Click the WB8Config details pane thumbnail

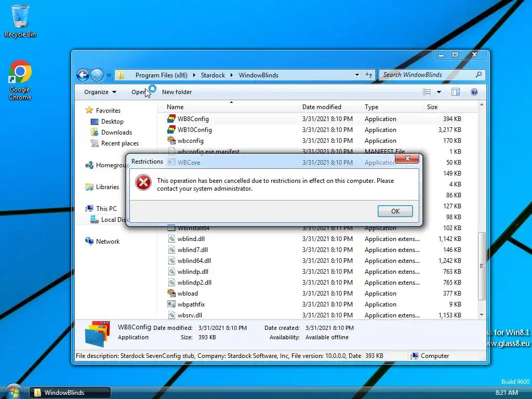(97, 334)
